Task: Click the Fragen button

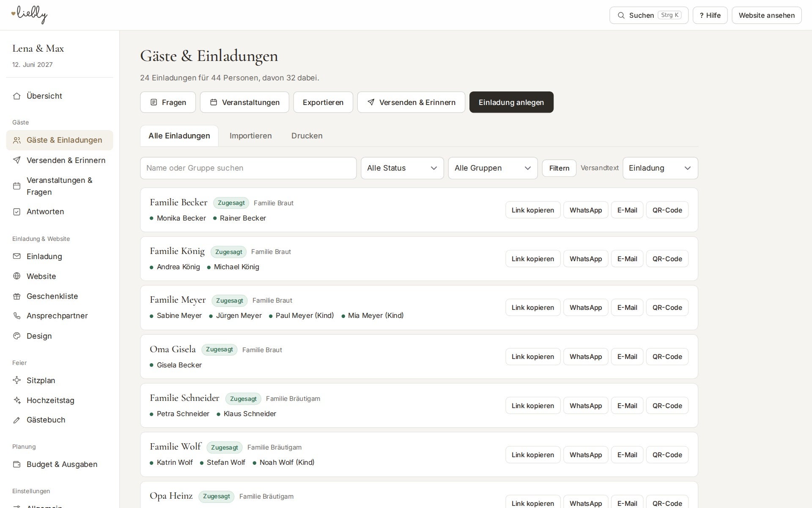Action: (168, 102)
